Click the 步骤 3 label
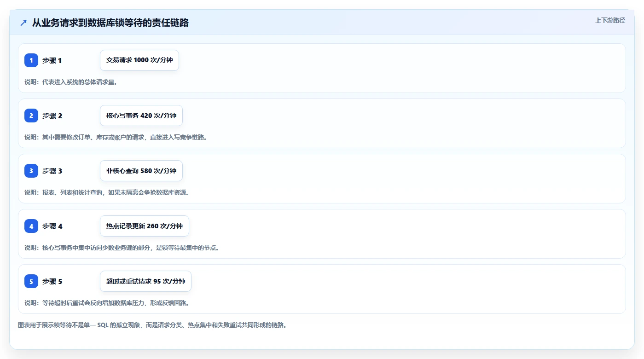The width and height of the screenshot is (644, 359). [52, 171]
